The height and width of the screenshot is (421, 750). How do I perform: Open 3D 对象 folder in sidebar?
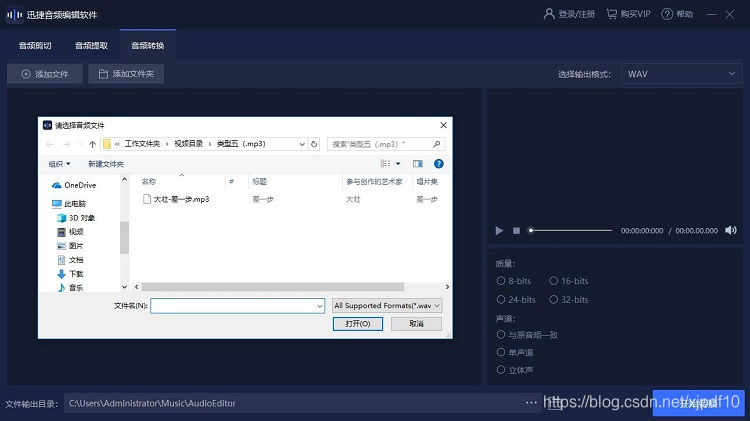(x=76, y=218)
